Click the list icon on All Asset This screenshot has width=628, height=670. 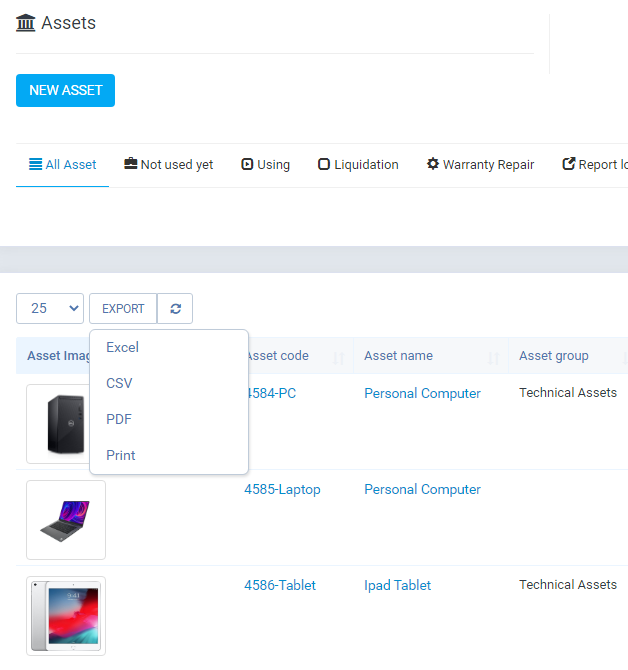coord(35,164)
